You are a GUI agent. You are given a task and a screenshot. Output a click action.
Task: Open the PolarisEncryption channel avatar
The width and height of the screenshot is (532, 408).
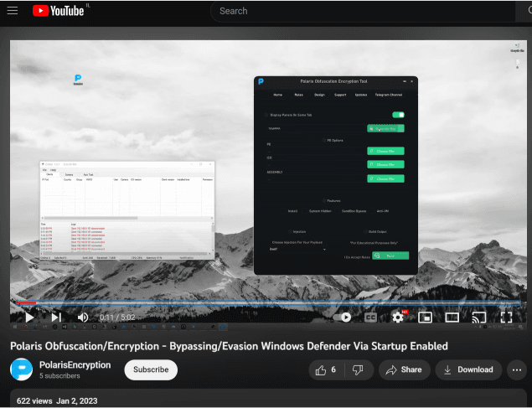coord(22,369)
